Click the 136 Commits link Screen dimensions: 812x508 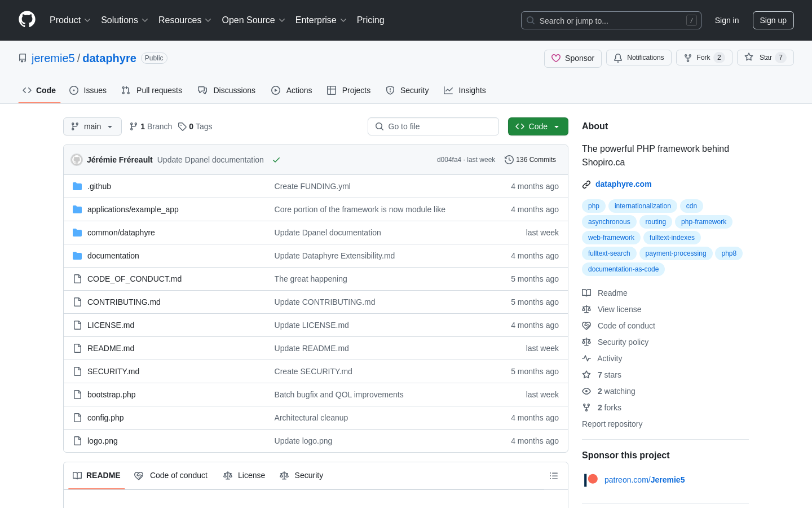[530, 160]
